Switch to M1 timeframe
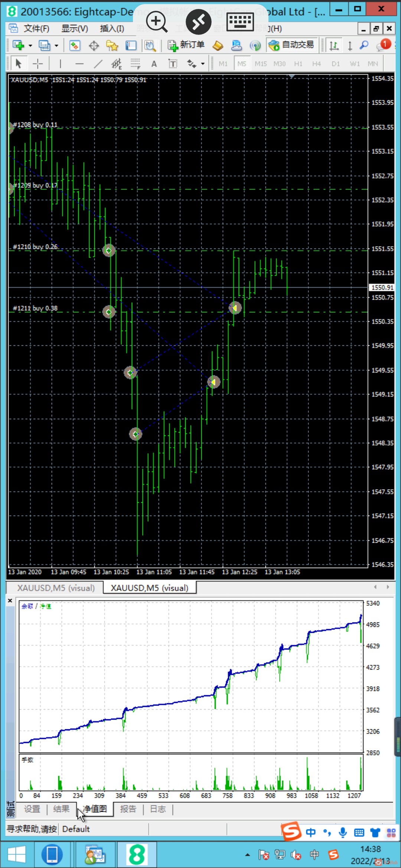 [x=223, y=64]
